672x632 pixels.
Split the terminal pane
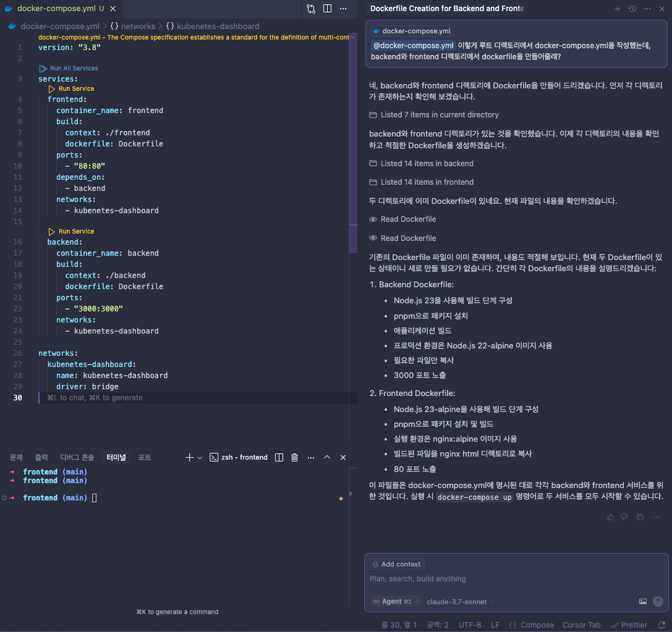point(279,457)
